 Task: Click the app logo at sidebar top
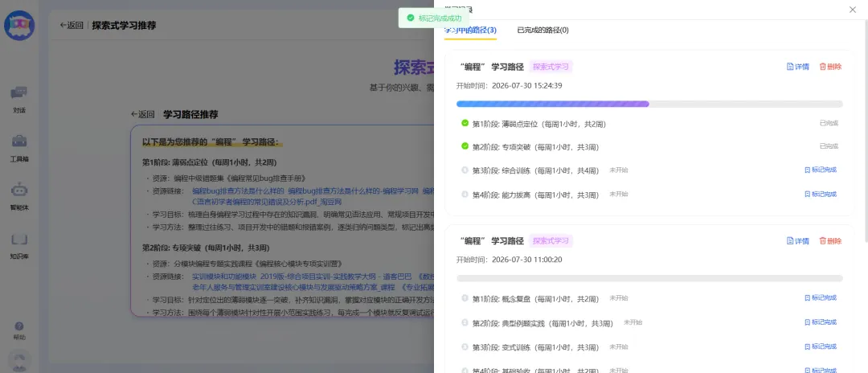19,26
